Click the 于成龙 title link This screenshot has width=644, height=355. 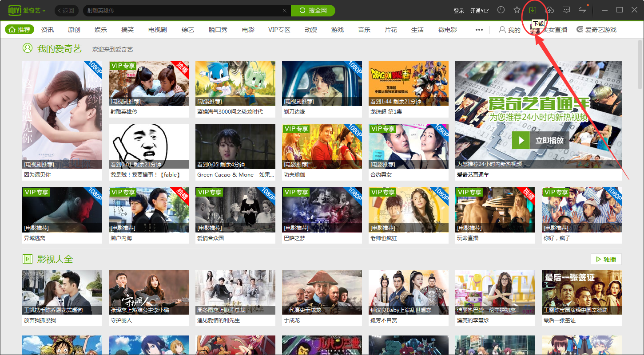pyautogui.click(x=292, y=320)
